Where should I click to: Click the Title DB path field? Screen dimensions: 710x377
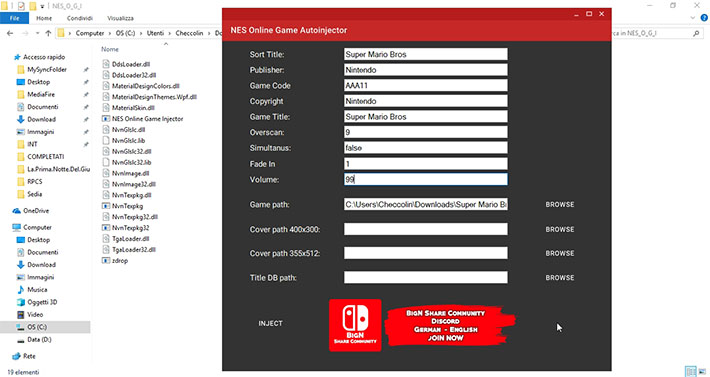pyautogui.click(x=426, y=278)
